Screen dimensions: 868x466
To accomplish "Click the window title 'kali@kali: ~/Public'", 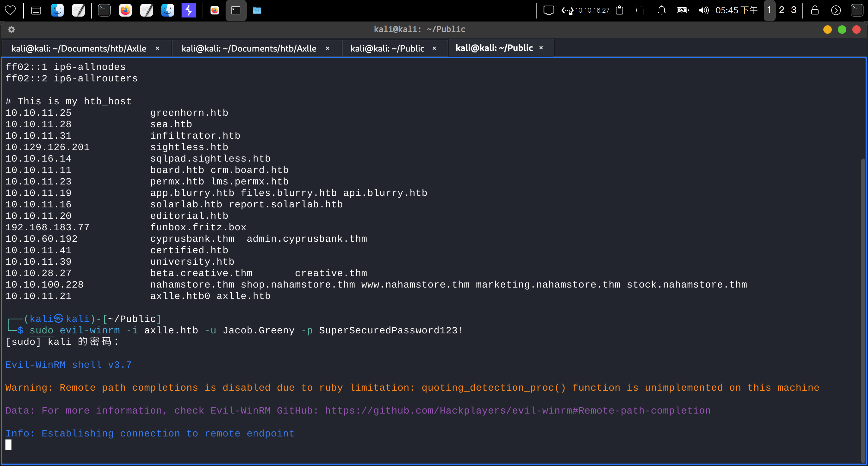I will pos(420,29).
